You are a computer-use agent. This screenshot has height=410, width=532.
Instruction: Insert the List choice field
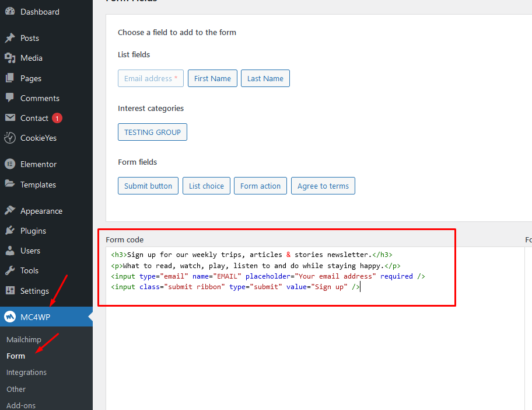point(206,186)
